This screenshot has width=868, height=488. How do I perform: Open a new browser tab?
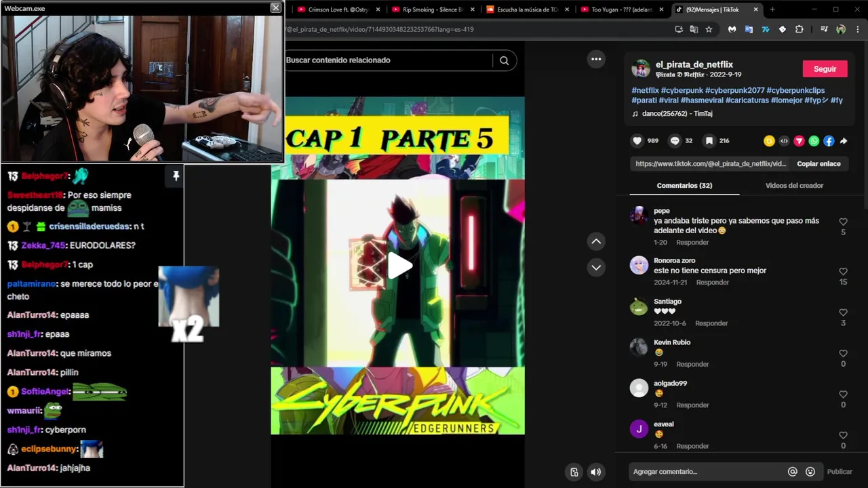pyautogui.click(x=772, y=9)
